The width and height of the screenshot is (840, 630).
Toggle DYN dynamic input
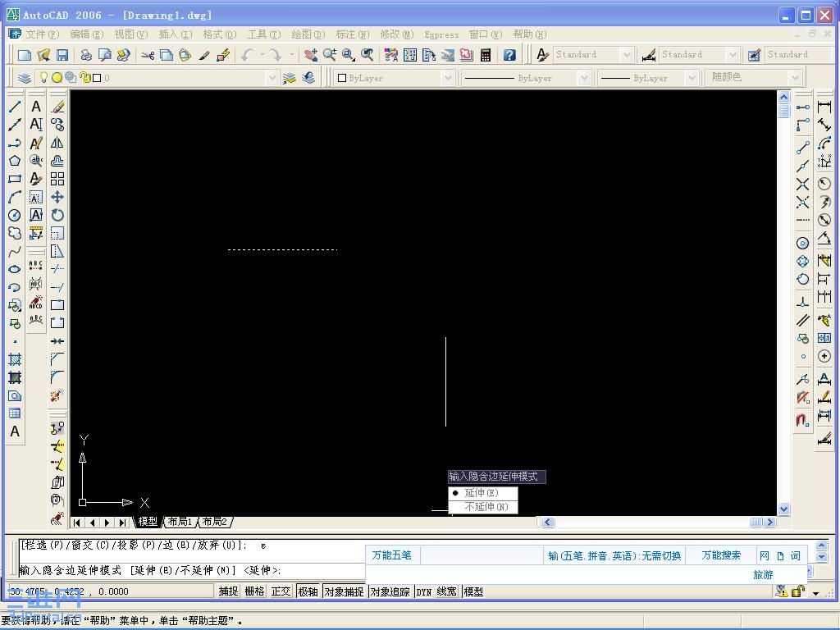(424, 591)
